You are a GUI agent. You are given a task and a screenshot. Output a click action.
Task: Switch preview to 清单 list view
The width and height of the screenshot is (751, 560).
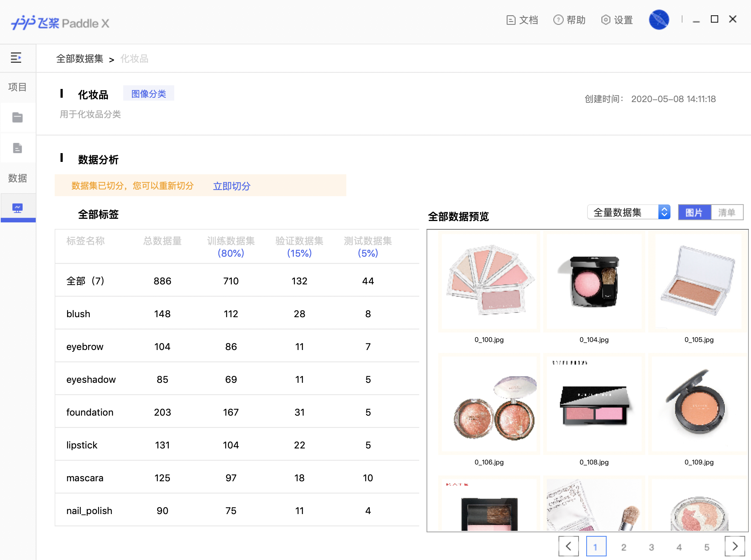click(727, 212)
